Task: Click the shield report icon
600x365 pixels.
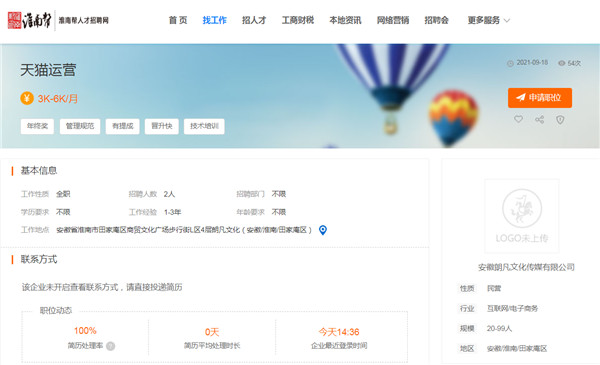Action: 560,120
